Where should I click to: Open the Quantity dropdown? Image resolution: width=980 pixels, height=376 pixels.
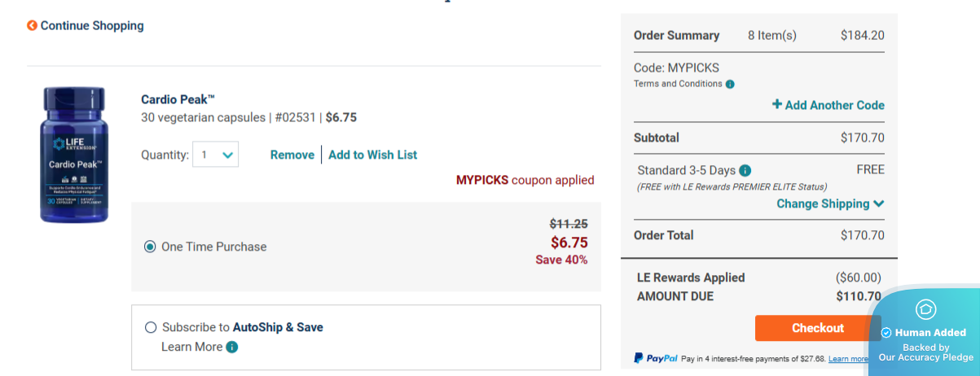(x=215, y=155)
